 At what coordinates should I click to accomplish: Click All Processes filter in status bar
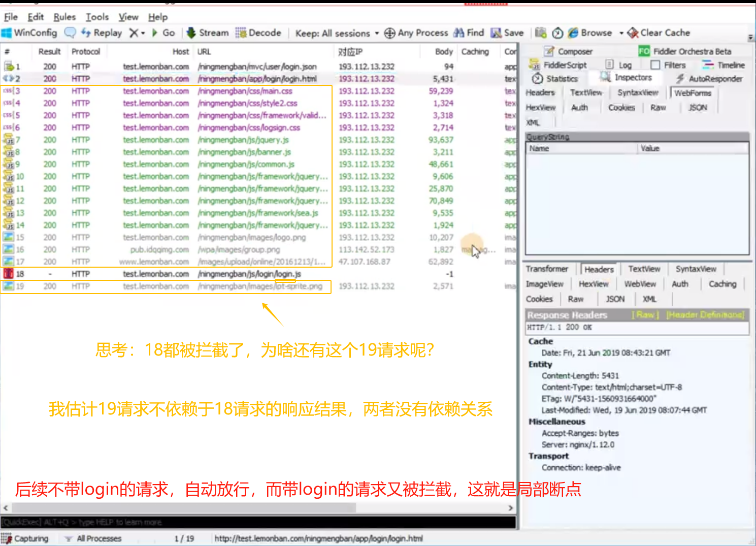click(x=93, y=538)
